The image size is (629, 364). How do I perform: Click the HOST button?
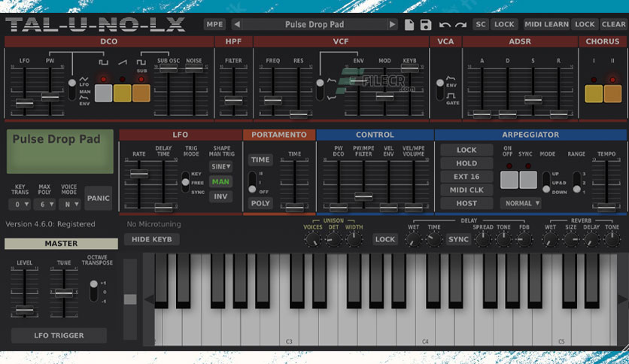coord(466,203)
